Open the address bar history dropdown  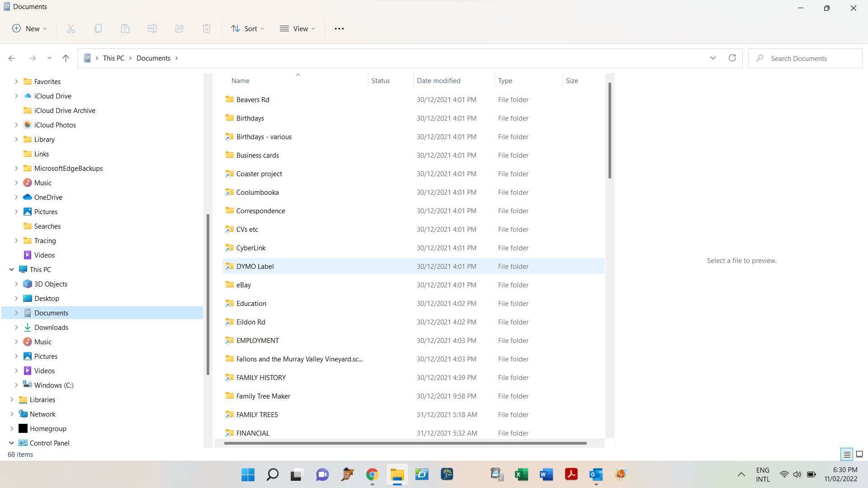[713, 58]
